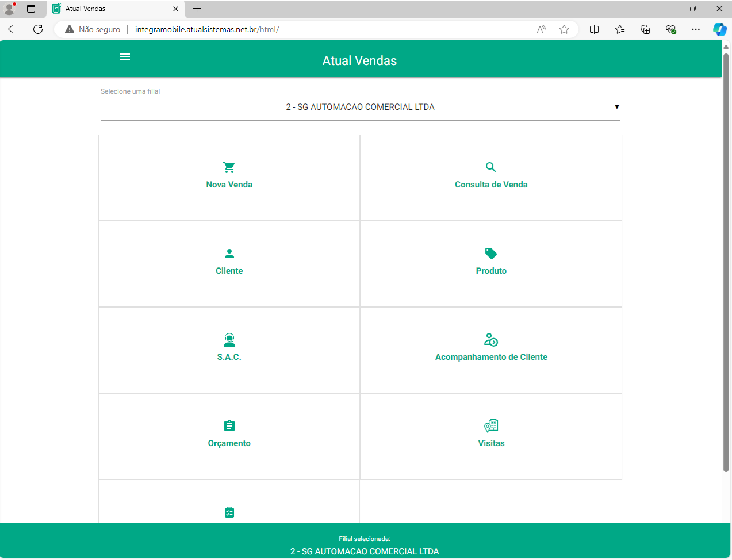The image size is (732, 560).
Task: Click footer text 2 - SG AUTOMACAO COMERCIAL LTDA
Action: pyautogui.click(x=365, y=551)
